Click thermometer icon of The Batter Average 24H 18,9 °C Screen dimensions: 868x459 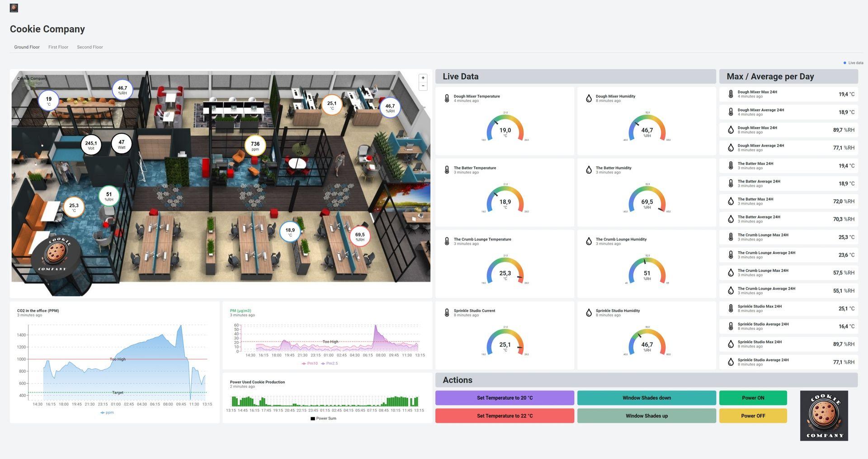pos(731,183)
